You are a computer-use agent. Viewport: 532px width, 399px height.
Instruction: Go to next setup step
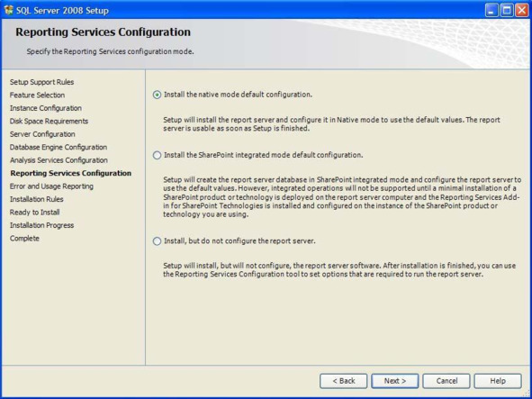(x=395, y=381)
